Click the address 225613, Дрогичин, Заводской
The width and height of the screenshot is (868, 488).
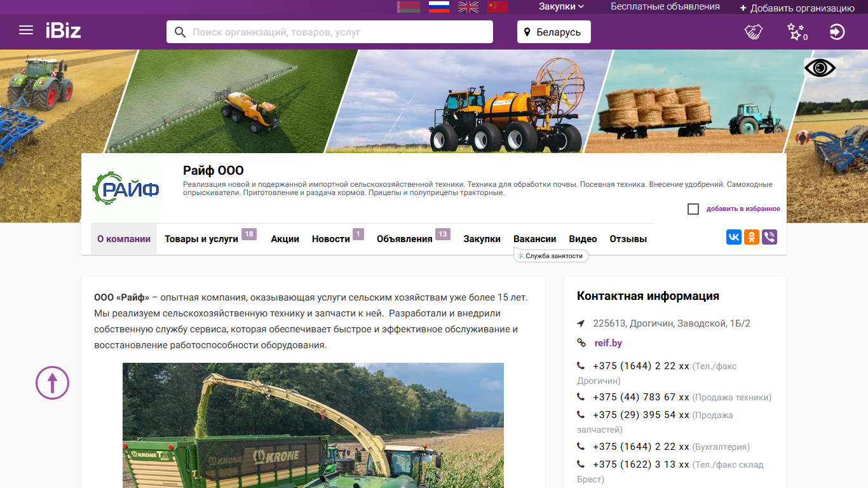(672, 323)
